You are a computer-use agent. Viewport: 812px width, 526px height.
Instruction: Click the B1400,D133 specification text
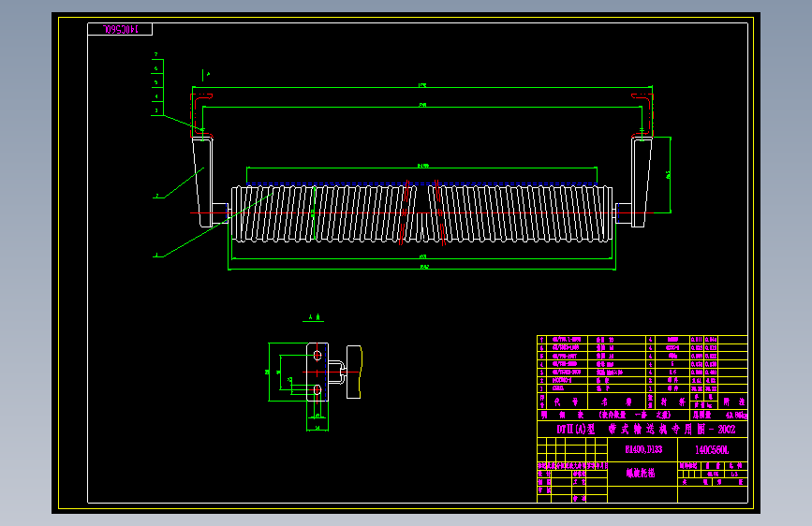pos(643,449)
